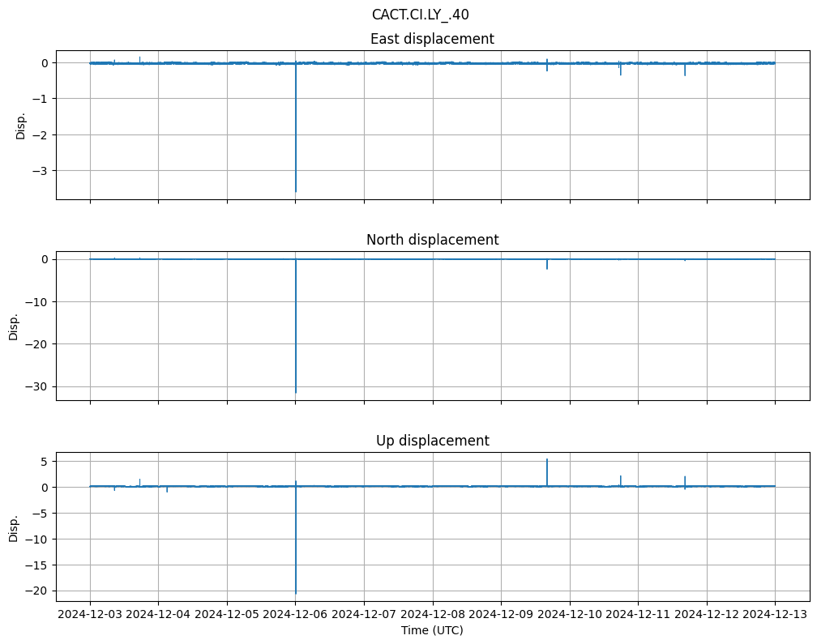The width and height of the screenshot is (817, 644).
Task: Click the CACT.CI.LY_.40 figure title
Action: pos(420,15)
